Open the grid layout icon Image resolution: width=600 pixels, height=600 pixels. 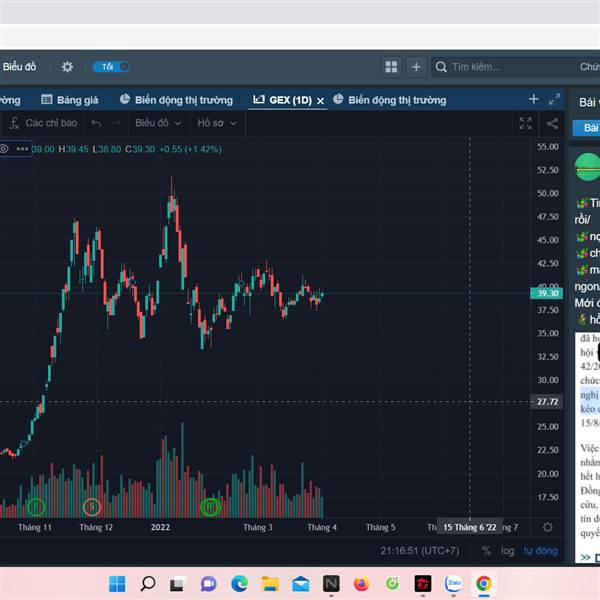[x=391, y=67]
